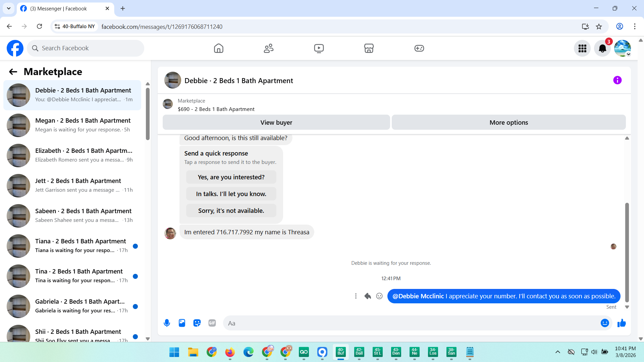
Task: Click the conversation pane vertical scrollbar
Action: pyautogui.click(x=627, y=251)
